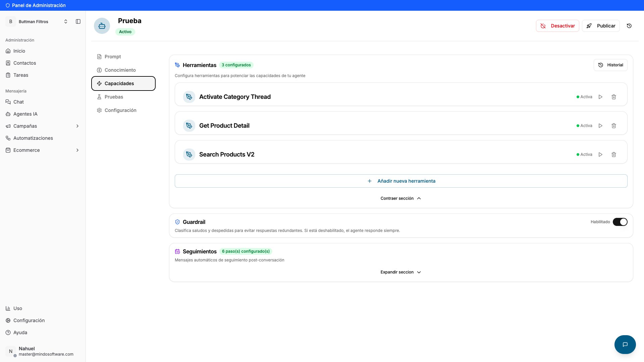The width and height of the screenshot is (644, 362).
Task: Click the Activate Category Thread tool icon
Action: (189, 97)
